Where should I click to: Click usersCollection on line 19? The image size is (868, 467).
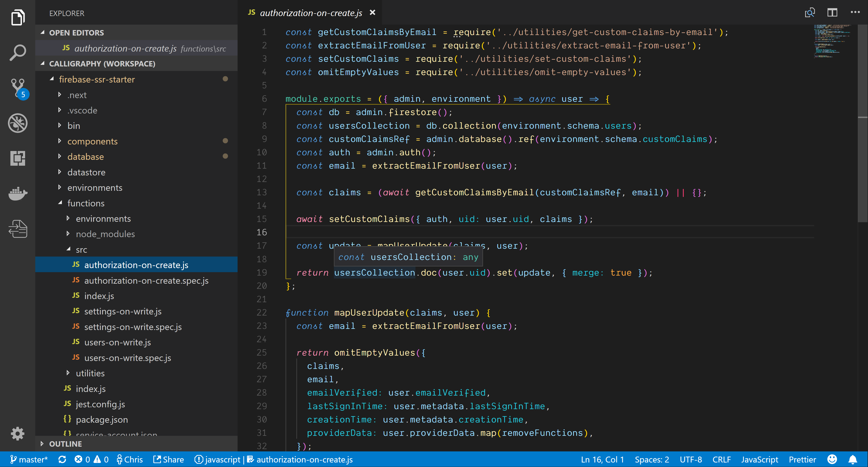pyautogui.click(x=374, y=272)
